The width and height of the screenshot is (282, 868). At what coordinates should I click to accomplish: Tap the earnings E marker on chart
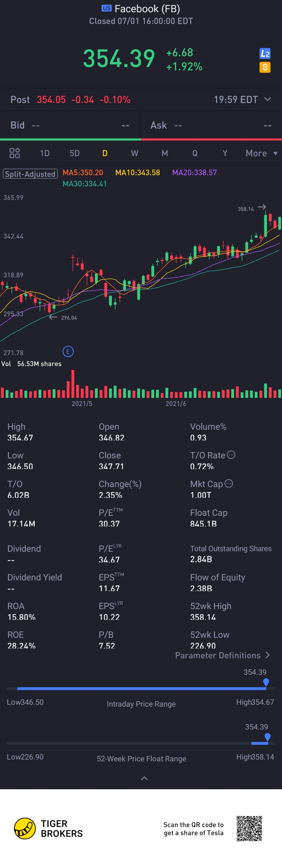click(x=68, y=352)
